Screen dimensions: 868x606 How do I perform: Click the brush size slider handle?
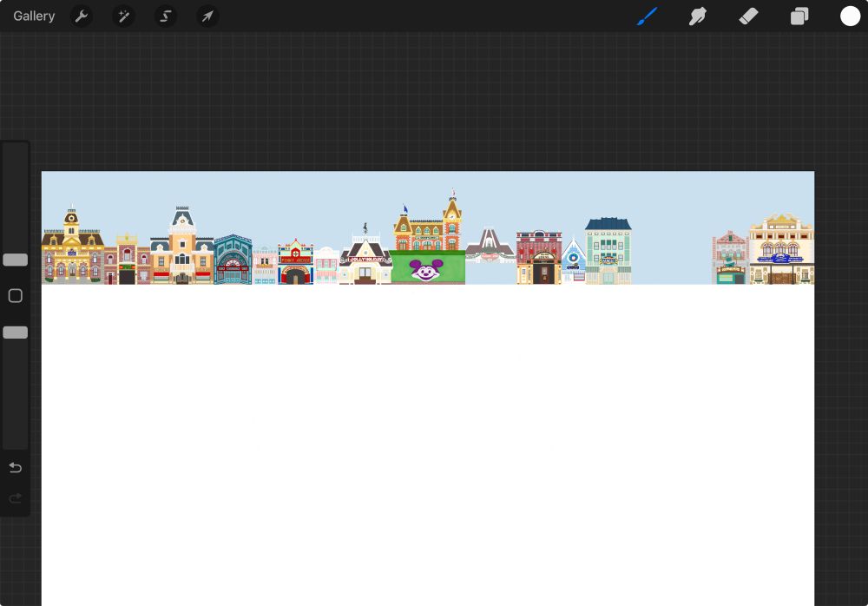click(16, 260)
